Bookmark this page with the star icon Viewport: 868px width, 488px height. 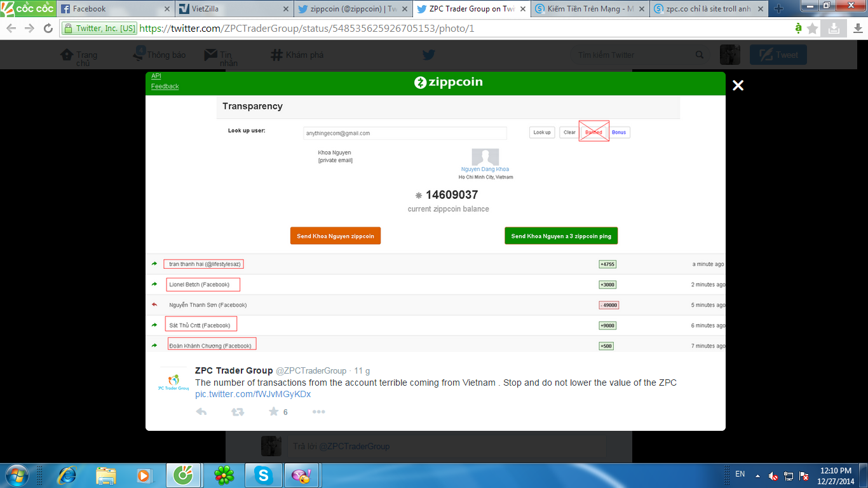pos(812,29)
